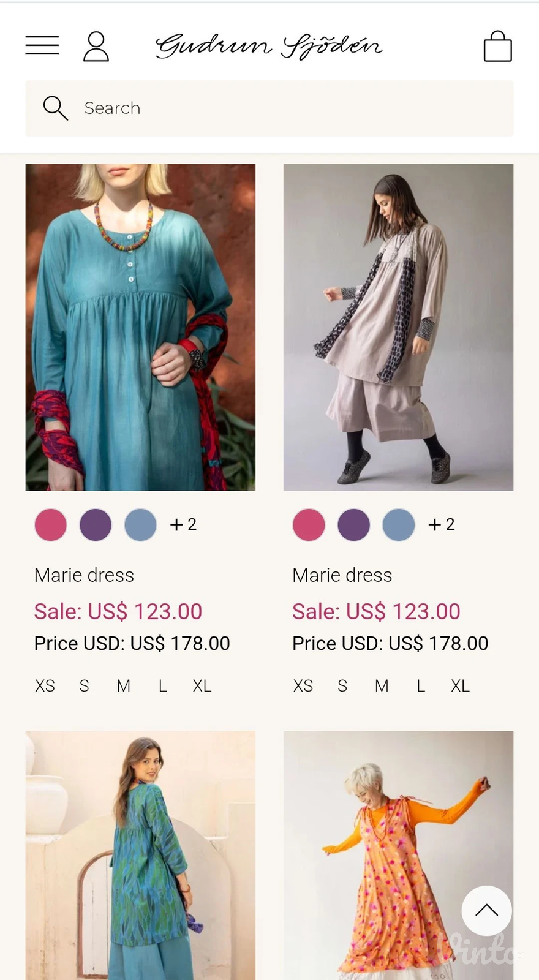
Task: Click the magnifying glass search icon
Action: [55, 108]
